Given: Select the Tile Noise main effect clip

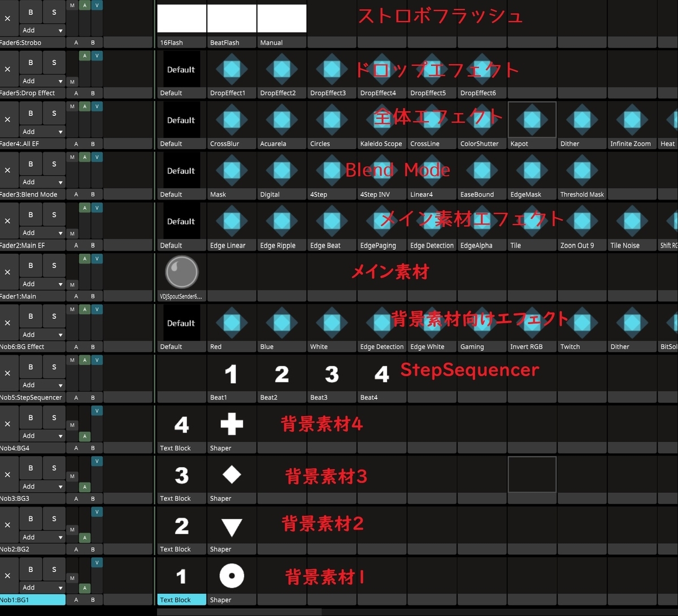Looking at the screenshot, I should tap(631, 221).
